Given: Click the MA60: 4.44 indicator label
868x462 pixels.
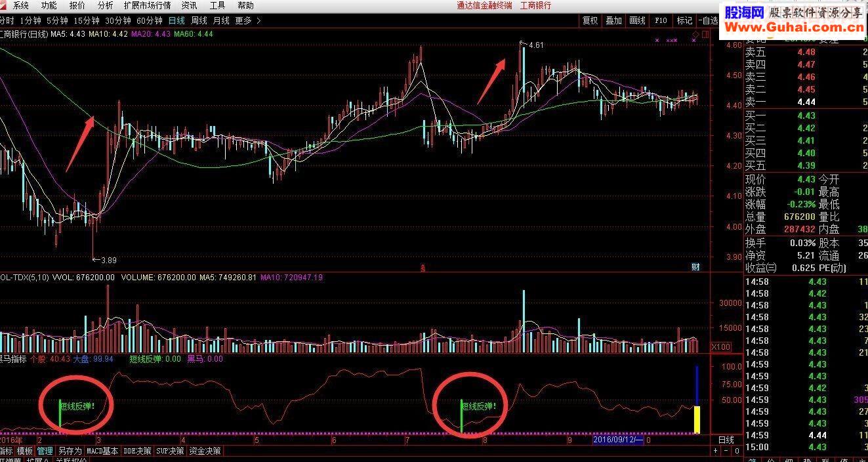Looking at the screenshot, I should [194, 33].
